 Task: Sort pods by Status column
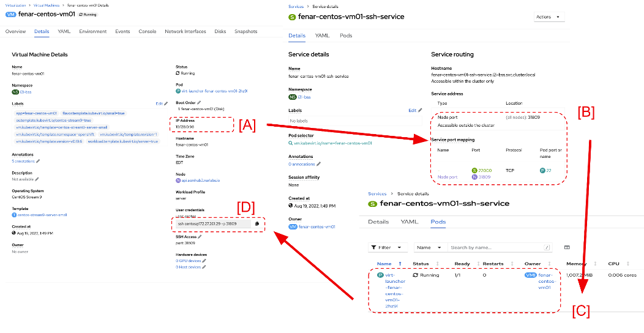tap(425, 264)
